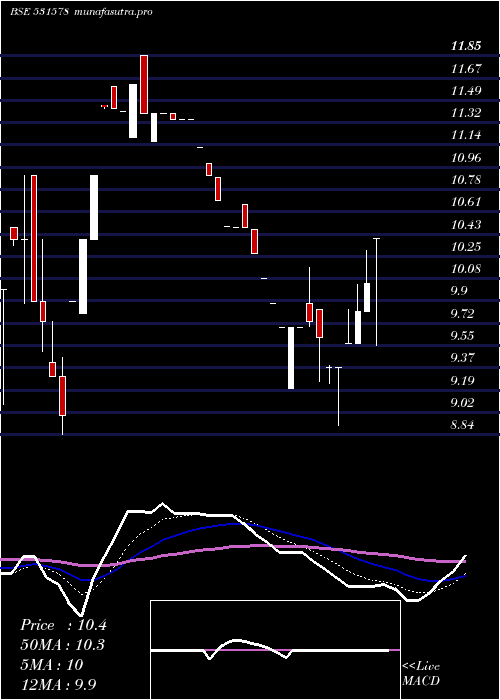The width and height of the screenshot is (500, 700).
Task: Click the 9.55 price axis label
Action: [462, 336]
